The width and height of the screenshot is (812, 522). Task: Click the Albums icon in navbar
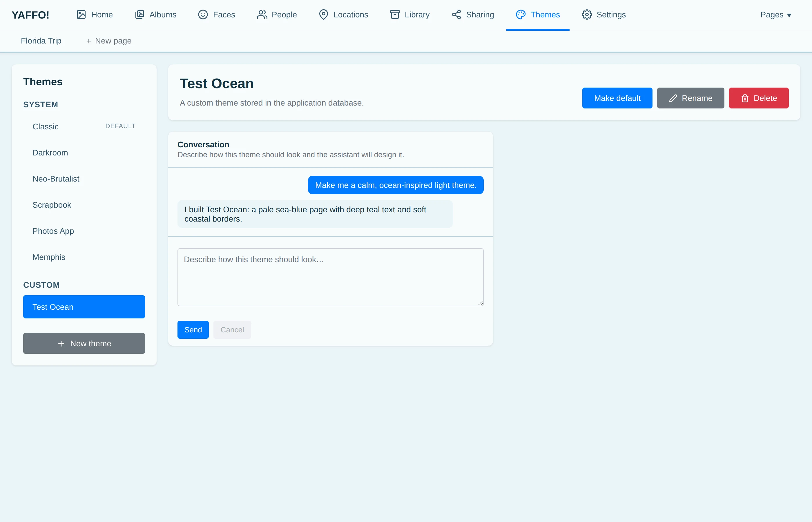[139, 14]
